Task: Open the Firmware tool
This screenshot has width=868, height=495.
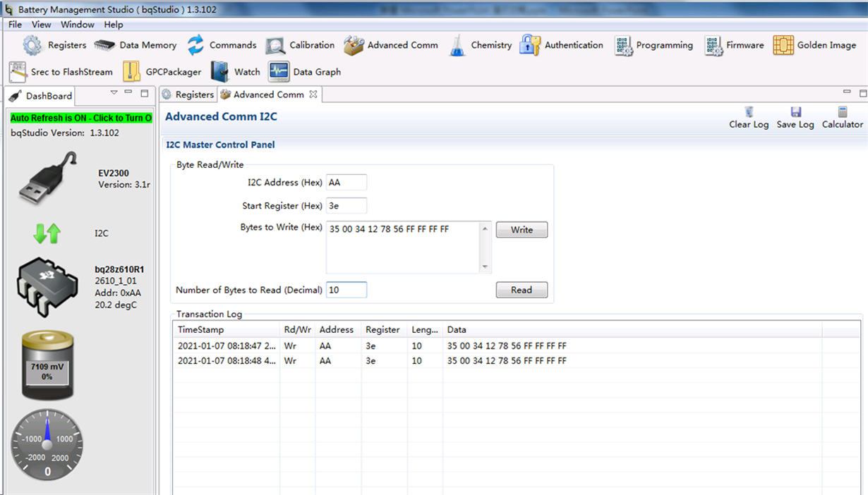Action: pos(734,45)
